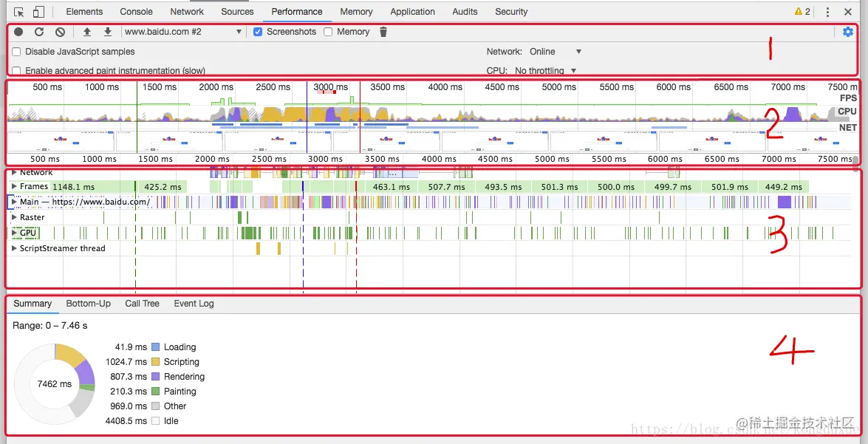The image size is (868, 444).
Task: Click the reload and profile page icon
Action: click(x=39, y=32)
